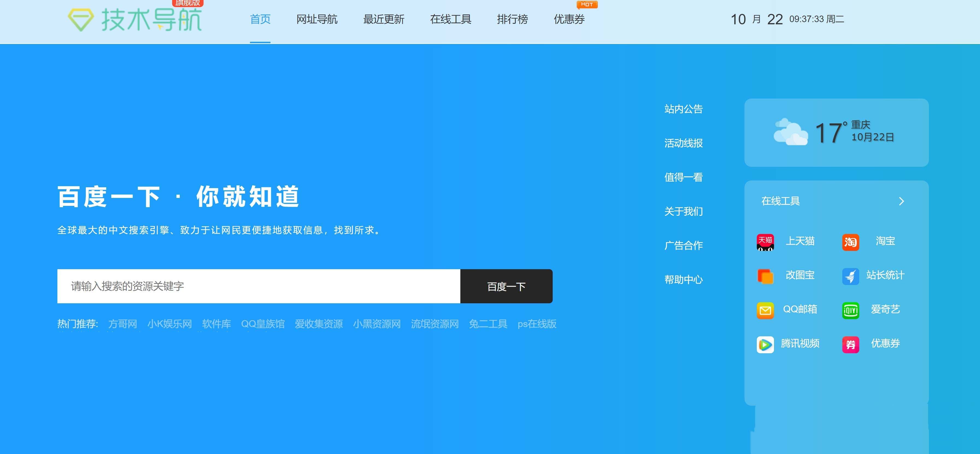Switch to the 网址导航 tab
Viewport: 980px width, 454px height.
(x=317, y=19)
